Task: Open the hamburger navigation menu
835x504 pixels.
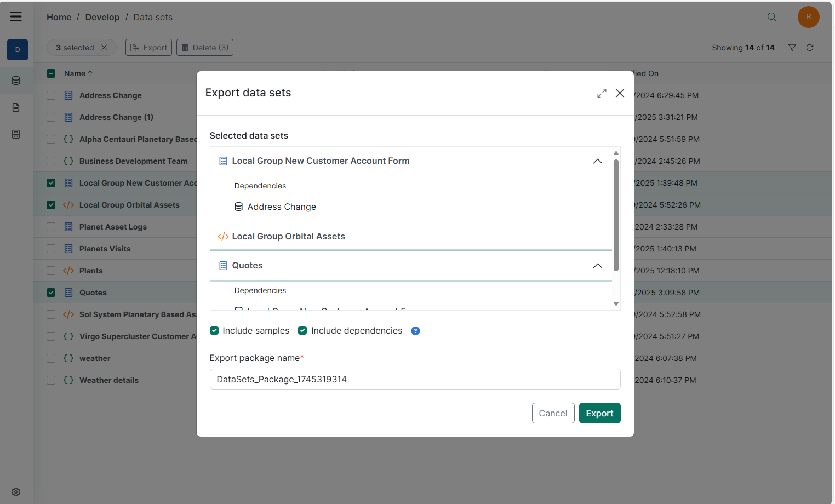Action: 16,16
